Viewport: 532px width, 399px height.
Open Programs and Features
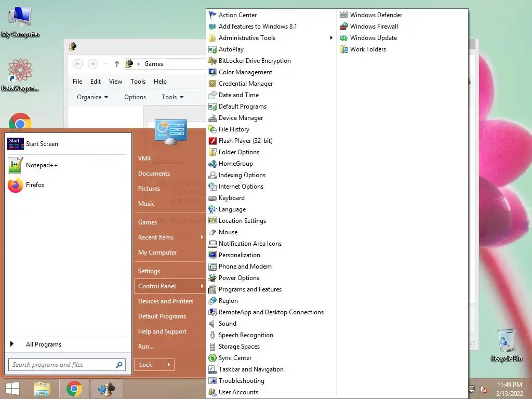click(250, 289)
